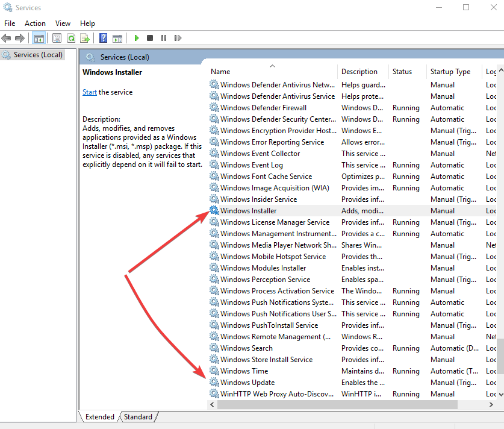Click the horizontal scrollbar thumb
Viewport: 504px width, 429px height.
point(337,404)
